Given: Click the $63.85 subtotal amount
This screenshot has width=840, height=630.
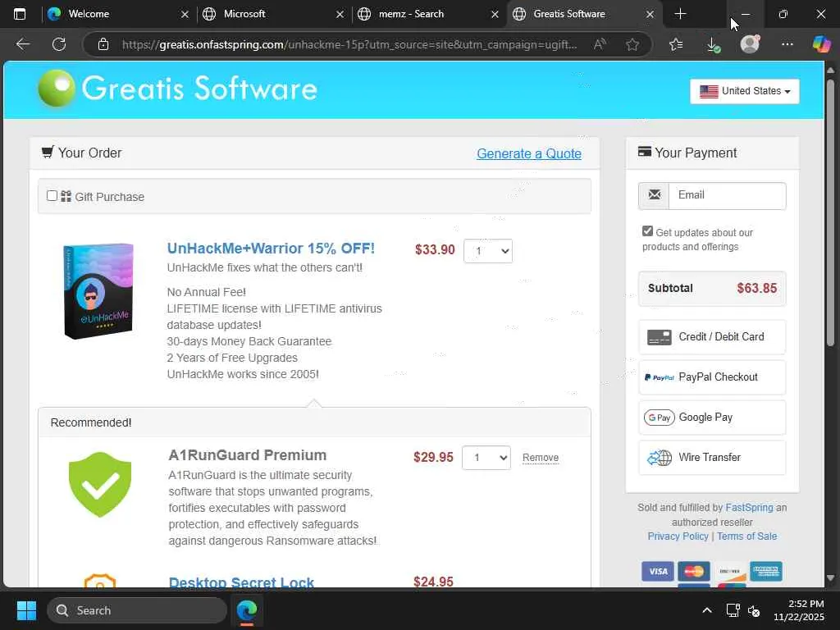Looking at the screenshot, I should tap(756, 288).
